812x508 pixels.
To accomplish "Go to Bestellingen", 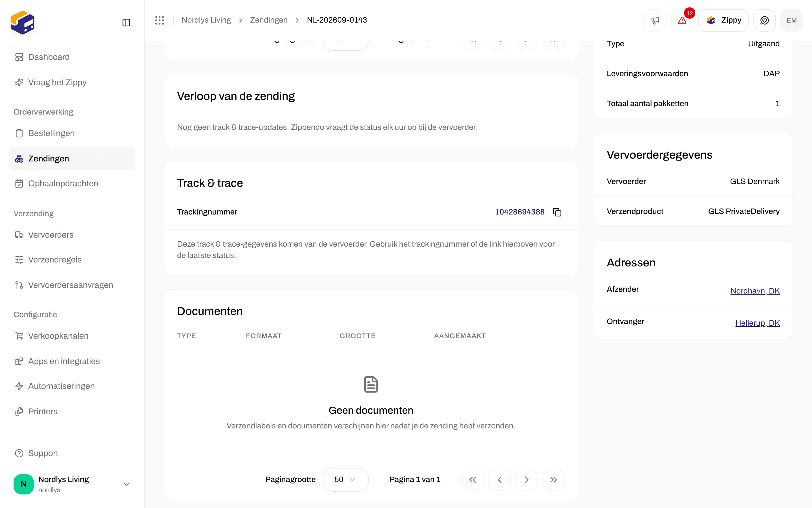I will click(72, 133).
